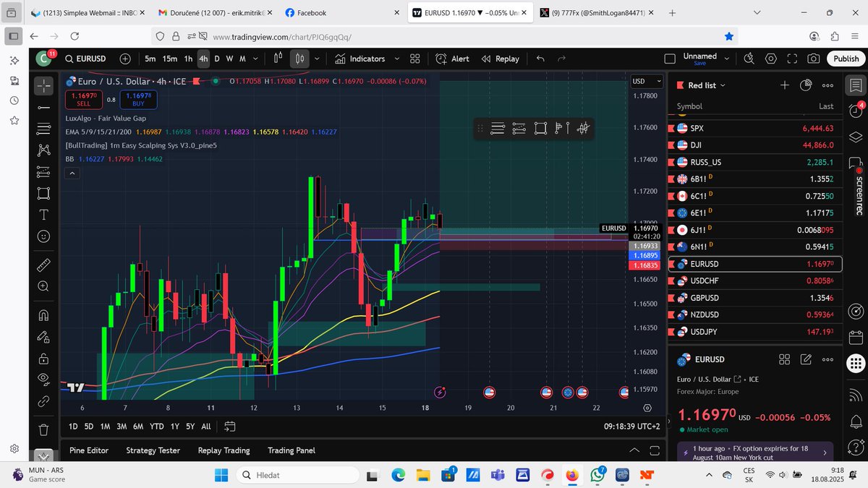Viewport: 868px width, 488px height.
Task: Hide all drawings with eye icon
Action: 43,380
